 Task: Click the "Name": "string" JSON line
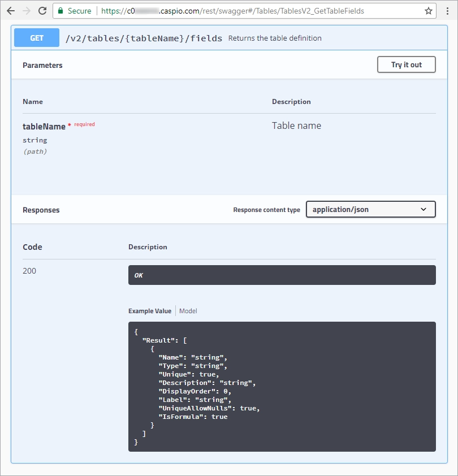pos(193,357)
